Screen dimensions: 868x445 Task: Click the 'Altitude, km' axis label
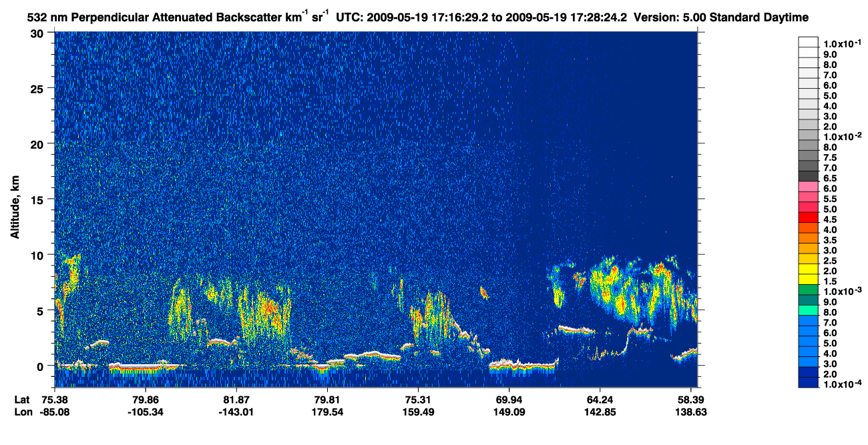(x=14, y=209)
